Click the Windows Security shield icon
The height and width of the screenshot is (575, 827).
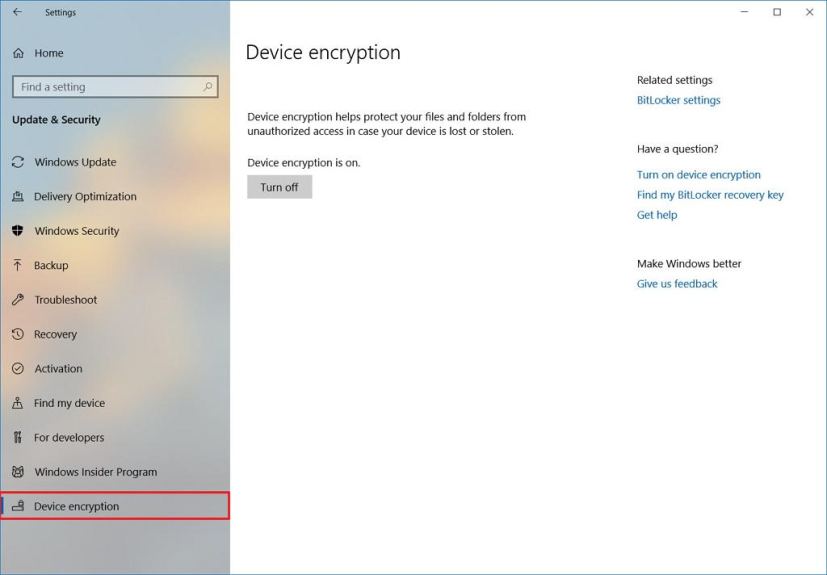[x=18, y=231]
